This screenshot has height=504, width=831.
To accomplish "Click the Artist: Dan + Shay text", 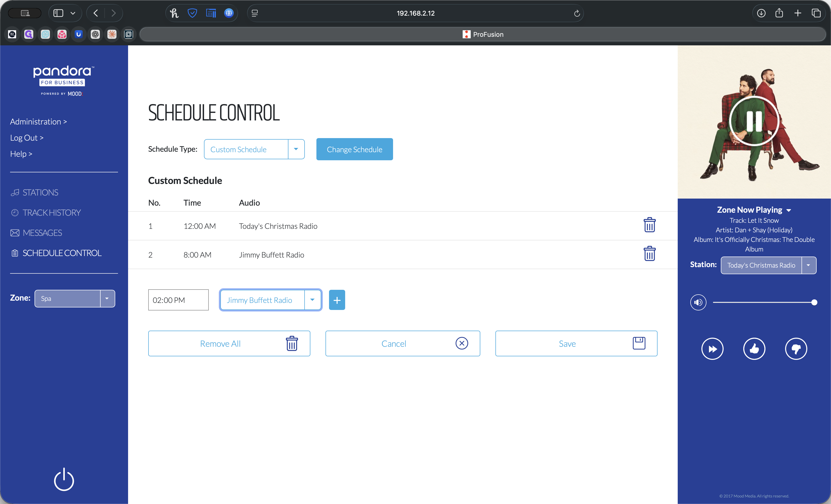I will [754, 230].
